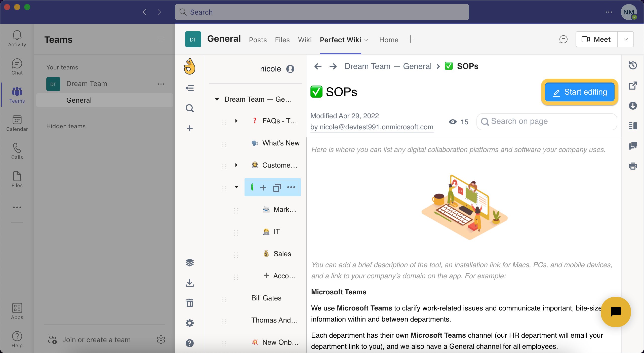Screen dimensions: 644x353
Task: Open the Files tab
Action: point(282,40)
